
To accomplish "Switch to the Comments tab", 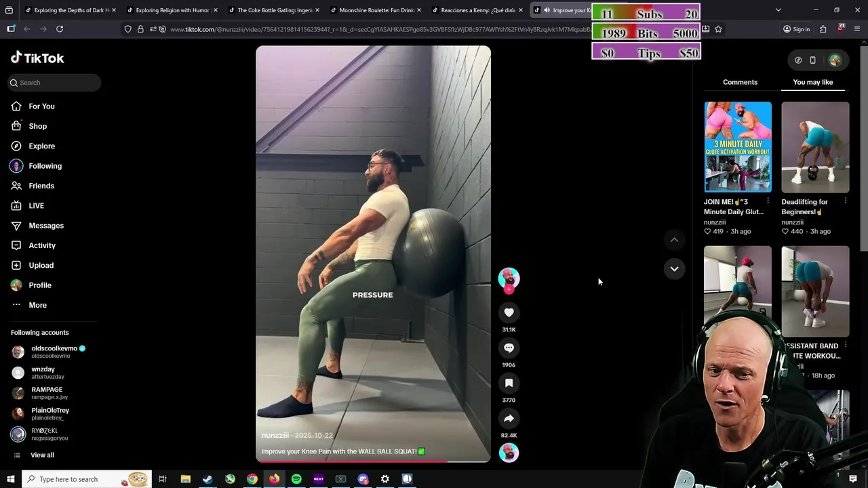I will pos(740,82).
